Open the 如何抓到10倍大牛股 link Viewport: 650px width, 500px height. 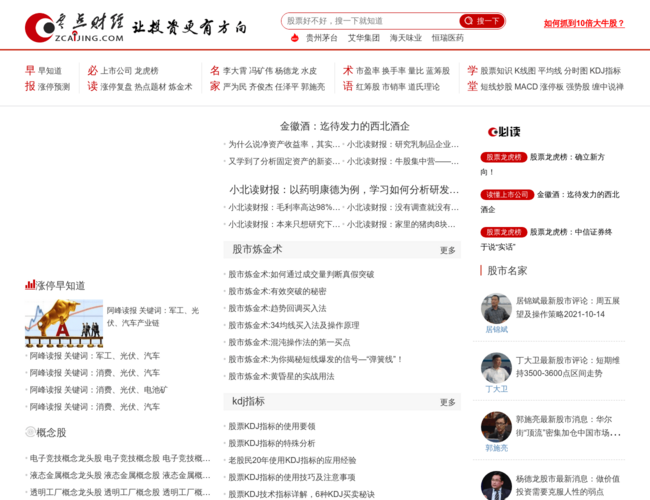coord(584,23)
